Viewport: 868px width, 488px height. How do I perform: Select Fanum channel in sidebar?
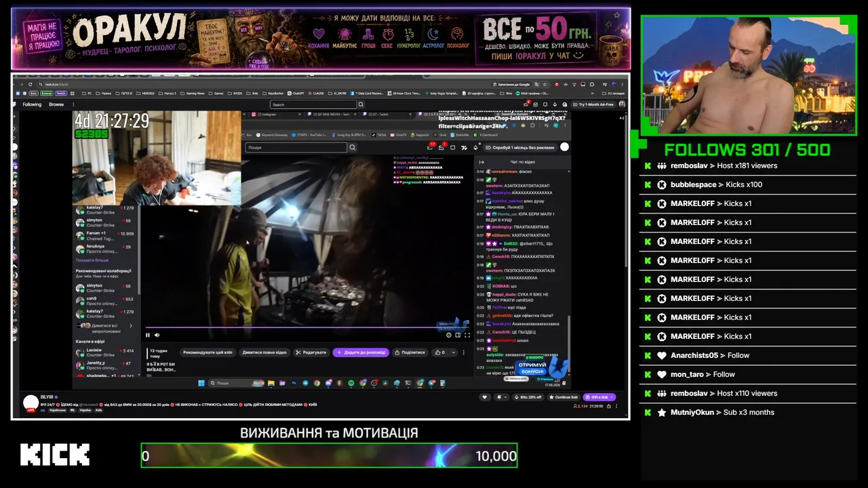pos(105,236)
